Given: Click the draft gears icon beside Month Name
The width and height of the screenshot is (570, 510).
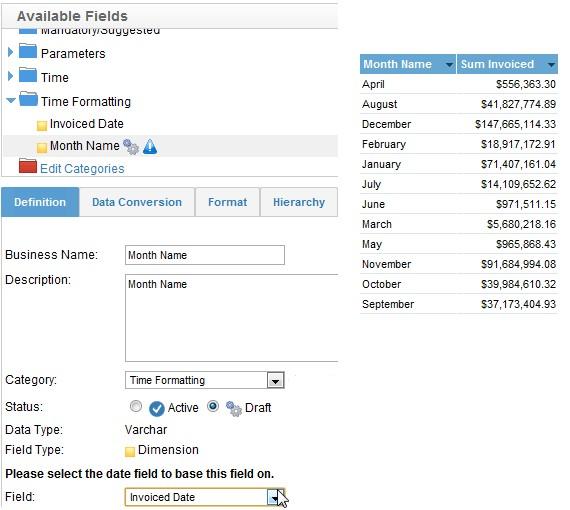Looking at the screenshot, I should pyautogui.click(x=131, y=147).
